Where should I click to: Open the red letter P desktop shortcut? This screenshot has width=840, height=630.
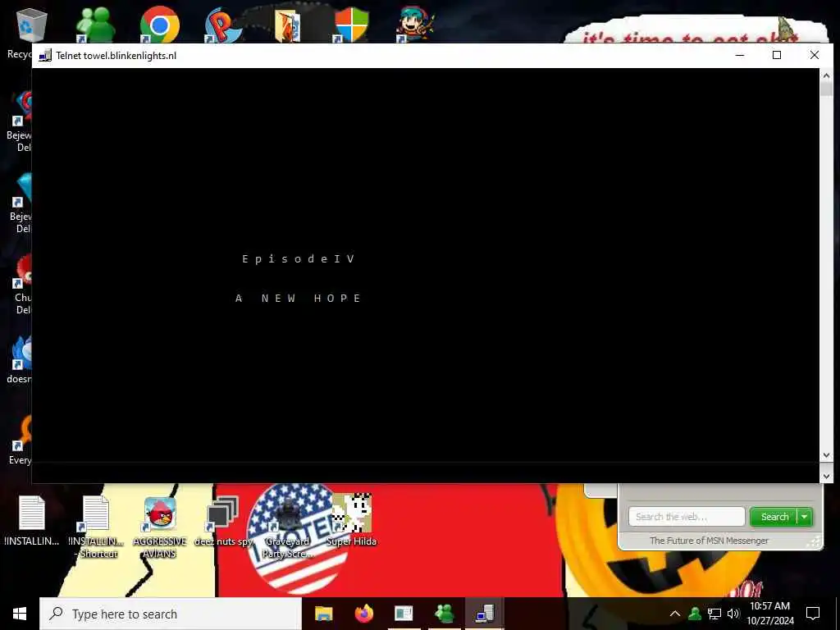tap(224, 25)
